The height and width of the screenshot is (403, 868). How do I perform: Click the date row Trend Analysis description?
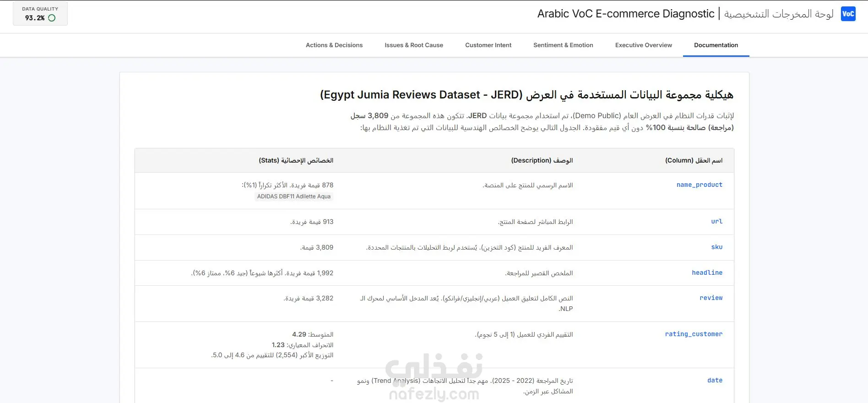click(465, 386)
